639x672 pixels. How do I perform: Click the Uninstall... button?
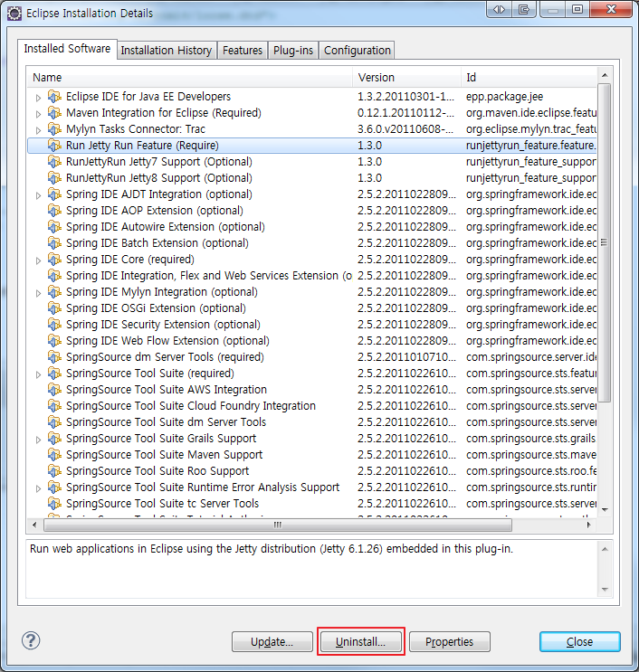point(360,641)
